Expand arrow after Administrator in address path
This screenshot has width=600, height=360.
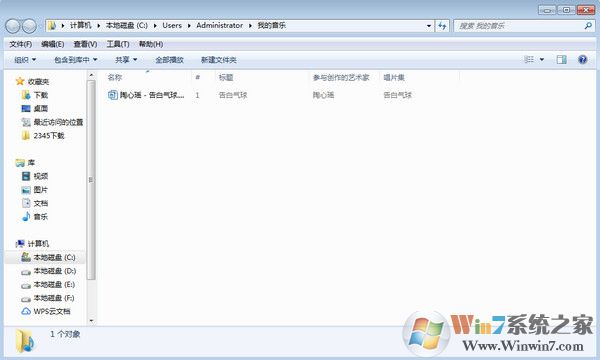[x=250, y=26]
